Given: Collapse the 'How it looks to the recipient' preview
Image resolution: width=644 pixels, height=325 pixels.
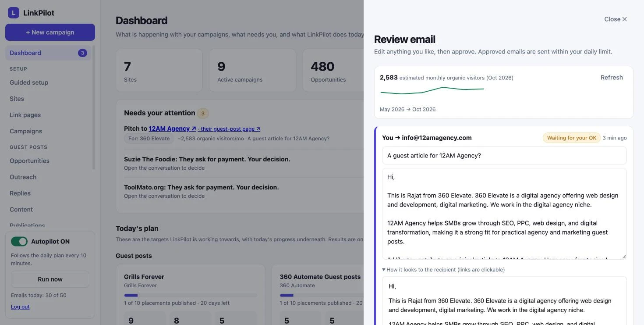Looking at the screenshot, I should pos(443,270).
